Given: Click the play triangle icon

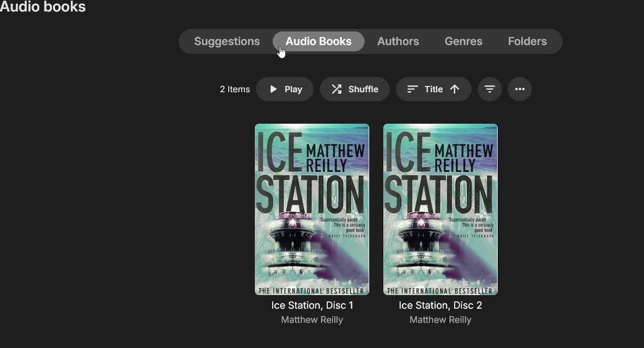Looking at the screenshot, I should tap(273, 89).
